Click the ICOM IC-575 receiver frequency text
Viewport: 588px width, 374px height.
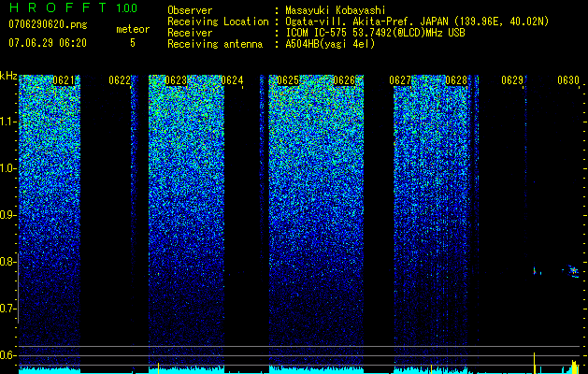point(375,33)
